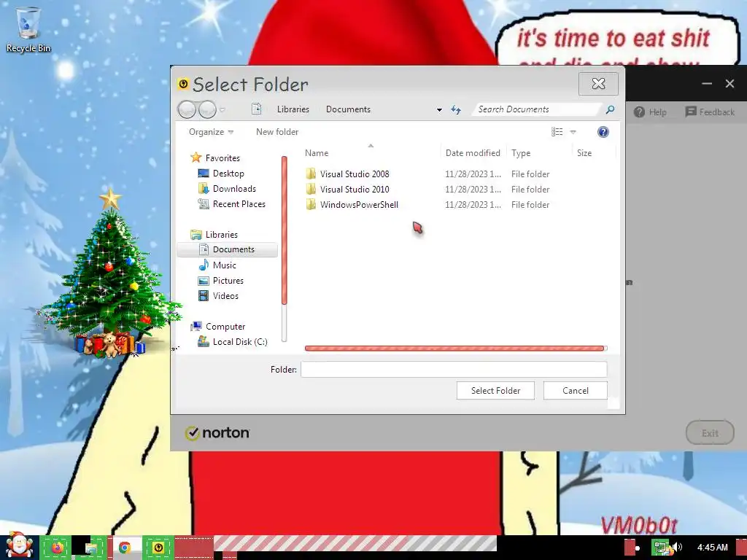Select the Videos library
This screenshot has width=747, height=560.
point(218,296)
